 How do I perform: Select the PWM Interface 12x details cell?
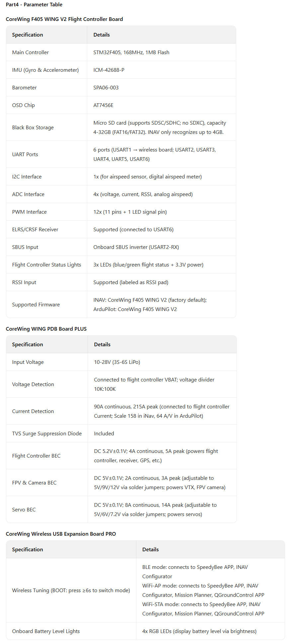tap(162, 212)
